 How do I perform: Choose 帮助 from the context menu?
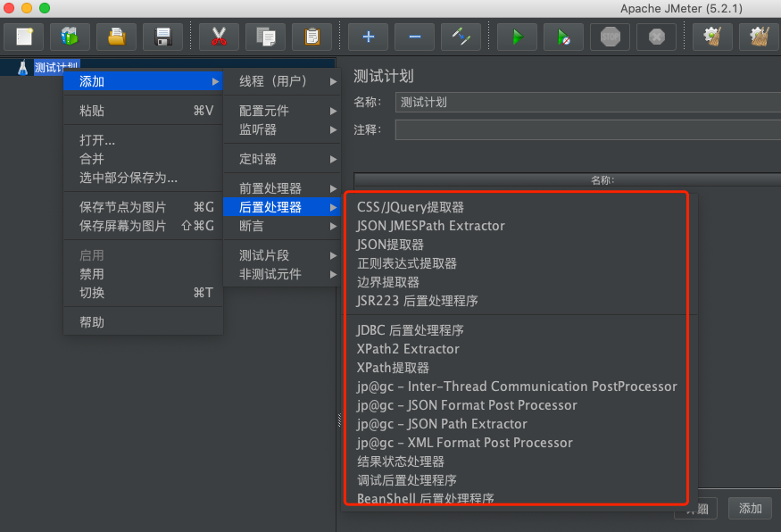point(144,322)
